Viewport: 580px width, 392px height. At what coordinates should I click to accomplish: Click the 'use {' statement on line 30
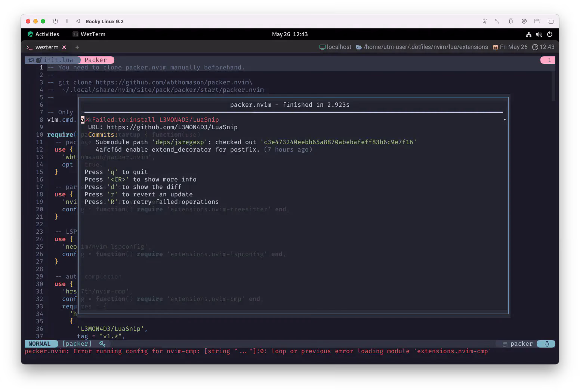click(x=64, y=284)
